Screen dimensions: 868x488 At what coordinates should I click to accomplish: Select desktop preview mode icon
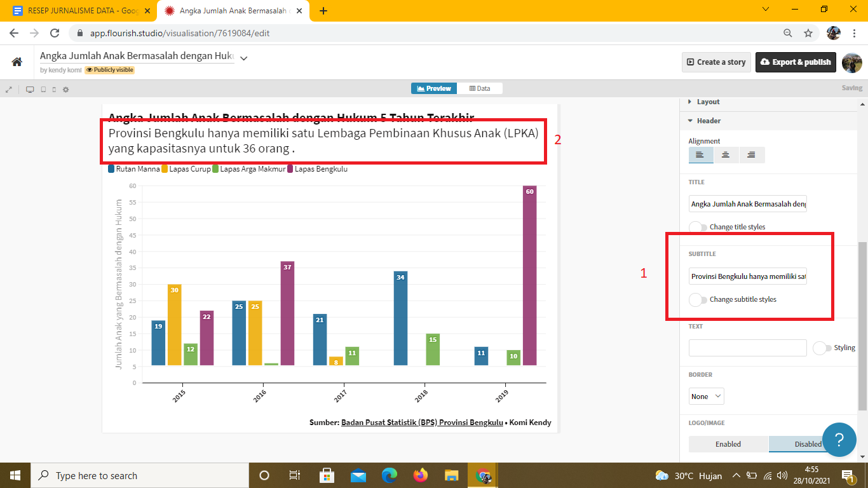30,90
